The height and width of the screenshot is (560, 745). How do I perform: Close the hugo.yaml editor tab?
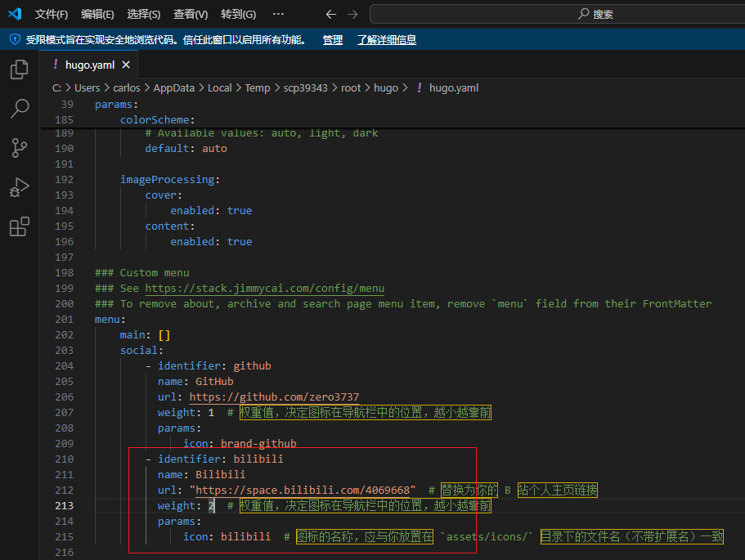click(x=126, y=65)
